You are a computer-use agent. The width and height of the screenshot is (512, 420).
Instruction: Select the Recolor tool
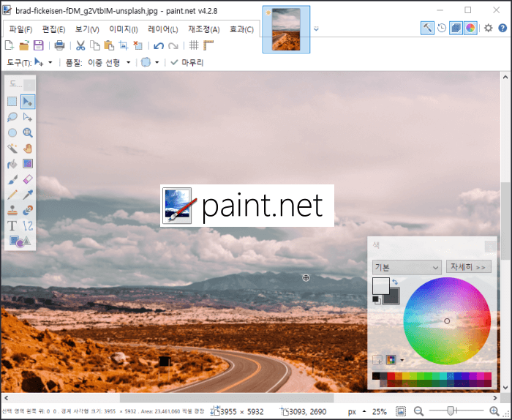click(x=28, y=210)
